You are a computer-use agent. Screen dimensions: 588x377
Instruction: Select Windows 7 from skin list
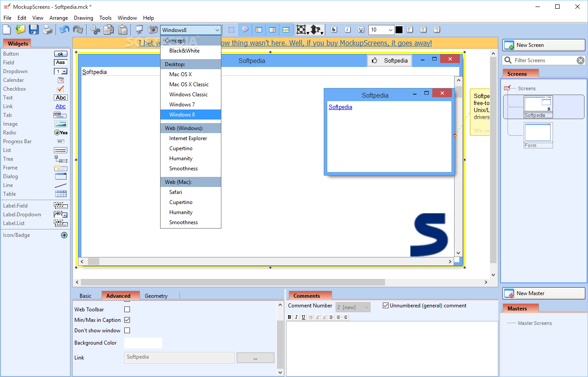pos(191,105)
